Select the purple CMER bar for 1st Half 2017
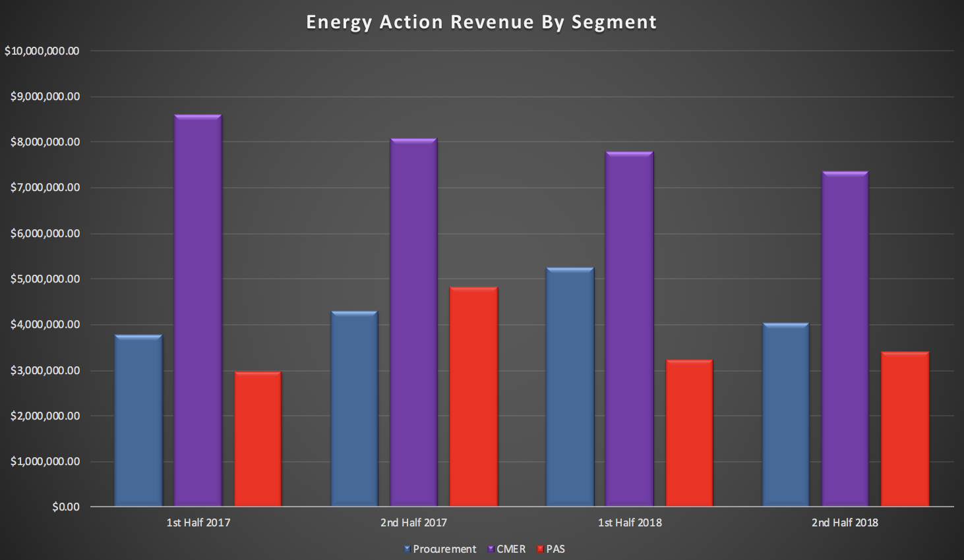 pos(198,310)
